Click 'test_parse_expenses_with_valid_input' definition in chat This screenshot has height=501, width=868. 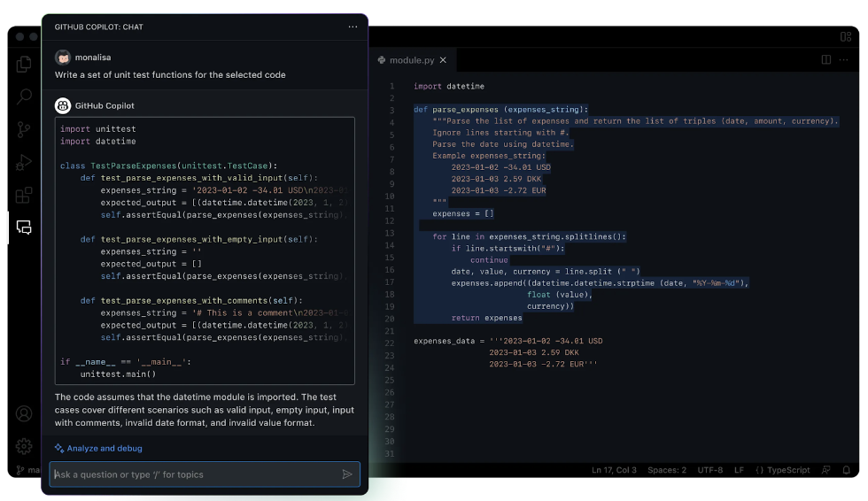[x=199, y=178]
